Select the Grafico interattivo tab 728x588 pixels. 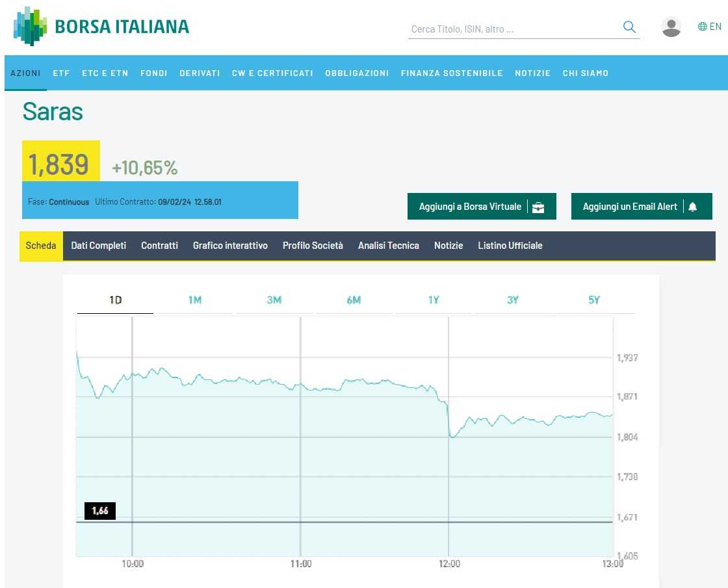pos(230,246)
